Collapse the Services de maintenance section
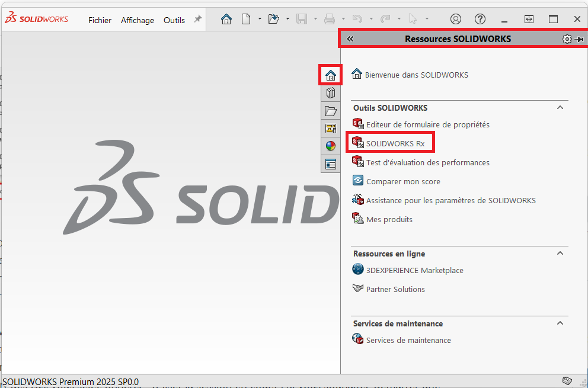Viewport: 588px width, 388px height. [x=560, y=323]
